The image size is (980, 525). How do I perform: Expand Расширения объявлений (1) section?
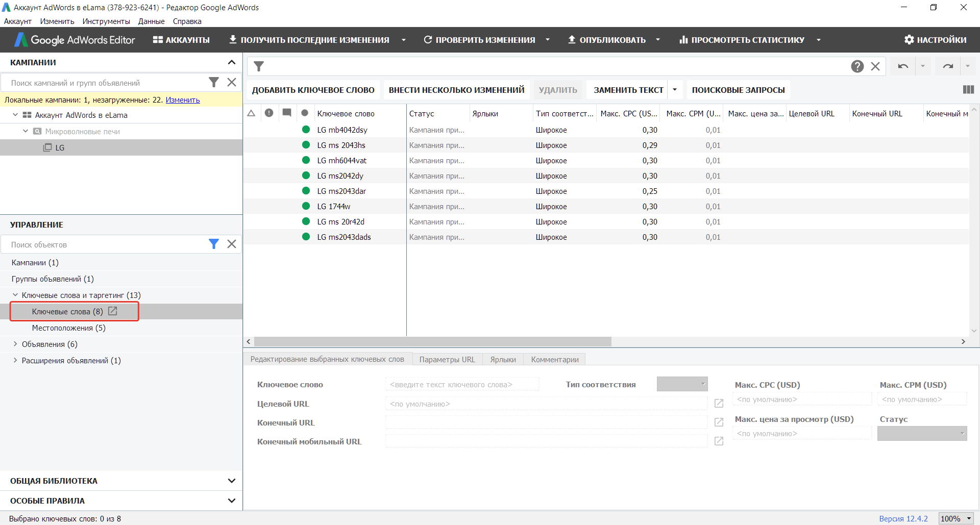click(15, 360)
